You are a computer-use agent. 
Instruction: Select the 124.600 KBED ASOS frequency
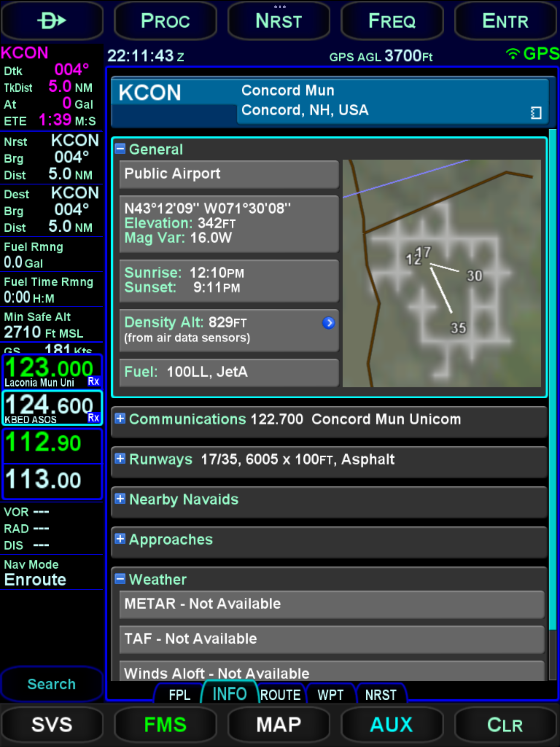pyautogui.click(x=52, y=408)
